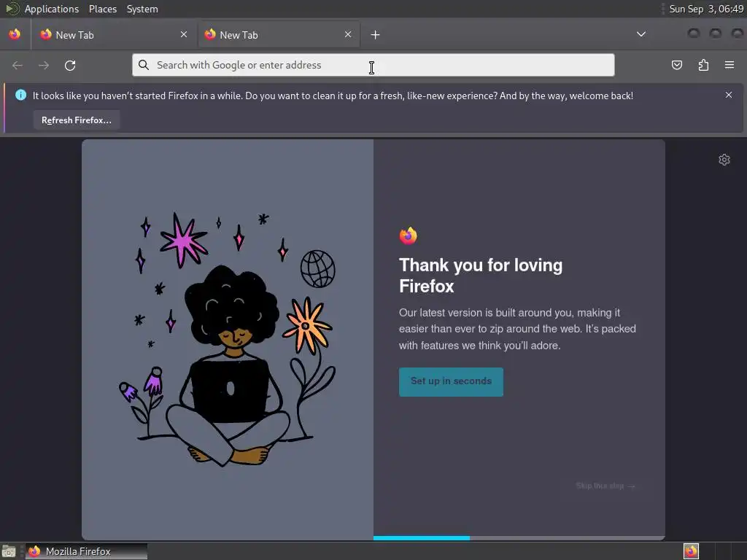Open the Places menu
This screenshot has width=747, height=560.
point(102,9)
